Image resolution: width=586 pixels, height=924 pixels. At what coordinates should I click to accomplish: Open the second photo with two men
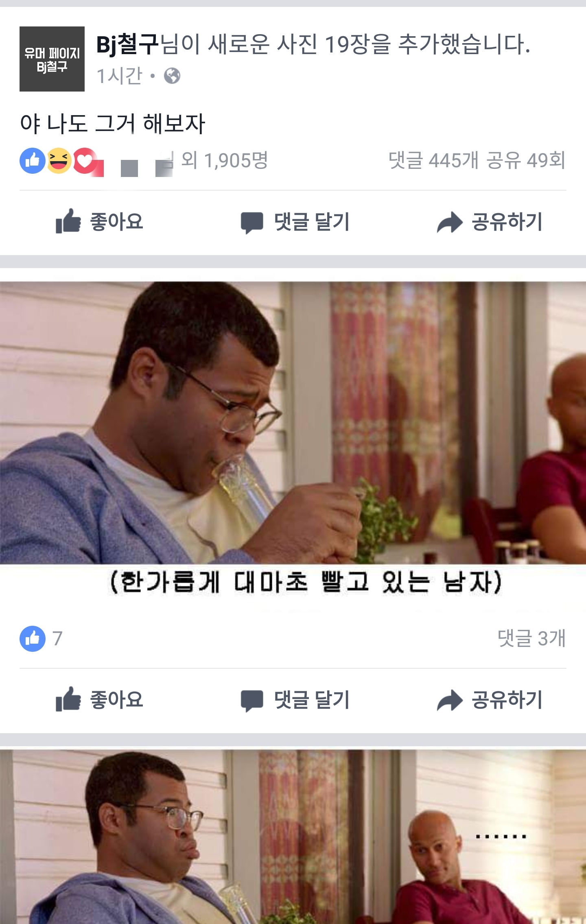(x=293, y=837)
